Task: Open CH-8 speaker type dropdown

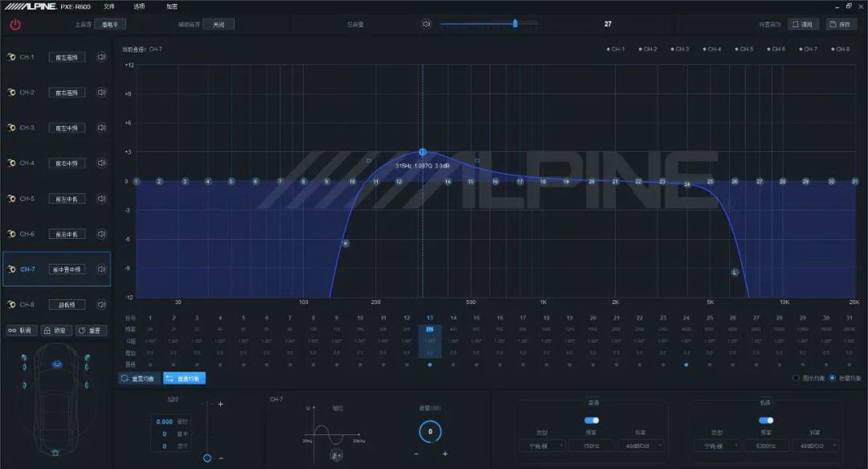Action: [67, 305]
